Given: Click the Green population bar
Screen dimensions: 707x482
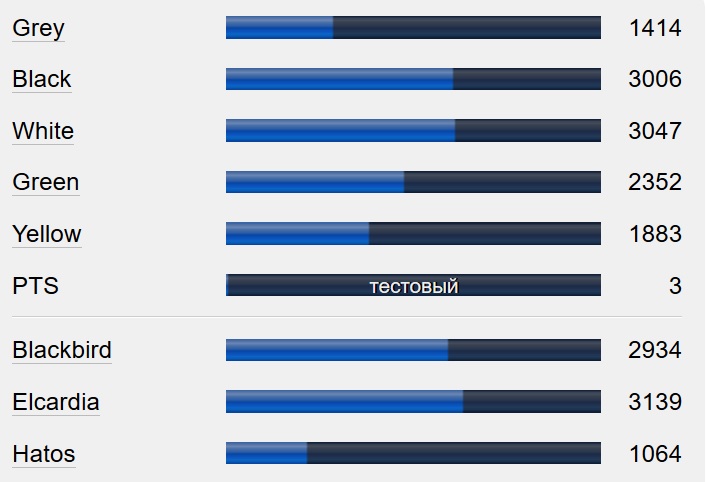Looking at the screenshot, I should (413, 182).
